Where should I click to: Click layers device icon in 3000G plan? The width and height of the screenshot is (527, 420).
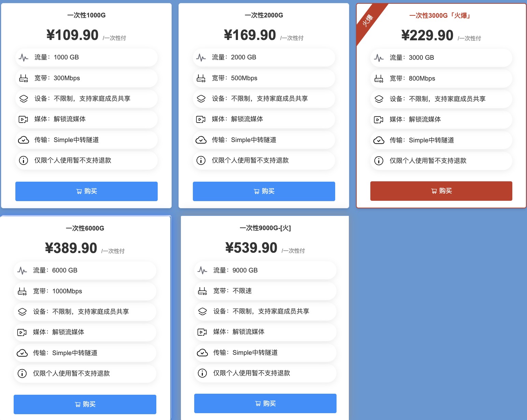point(379,99)
